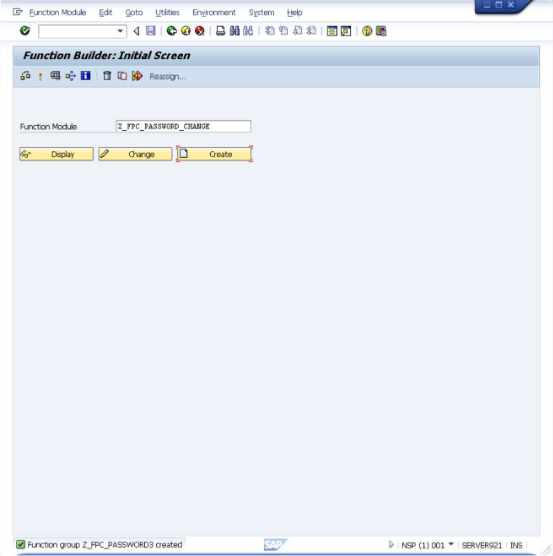Click the Copy function module icon

click(122, 76)
